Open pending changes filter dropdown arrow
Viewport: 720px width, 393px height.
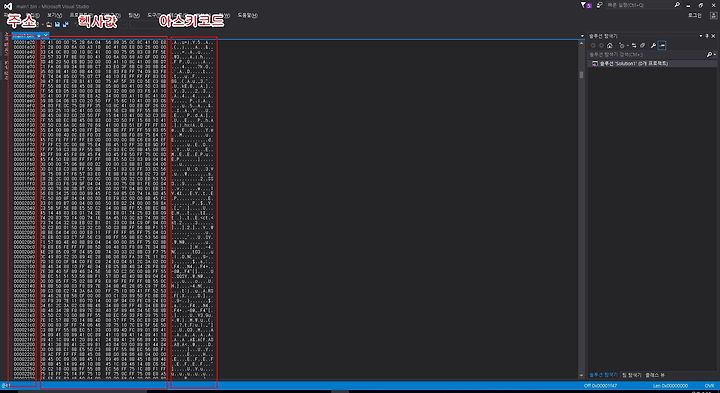[627, 45]
